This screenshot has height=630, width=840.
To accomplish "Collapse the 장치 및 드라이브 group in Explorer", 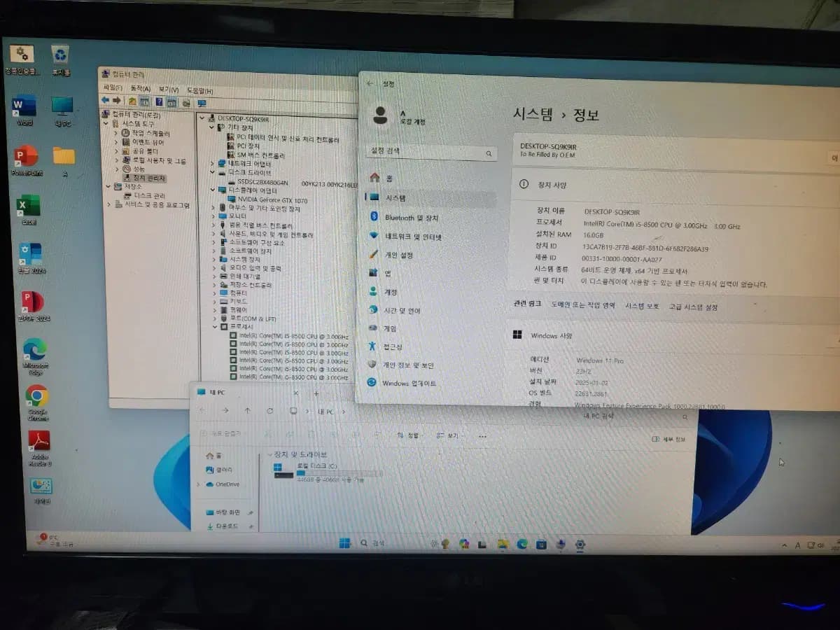I will pyautogui.click(x=269, y=455).
